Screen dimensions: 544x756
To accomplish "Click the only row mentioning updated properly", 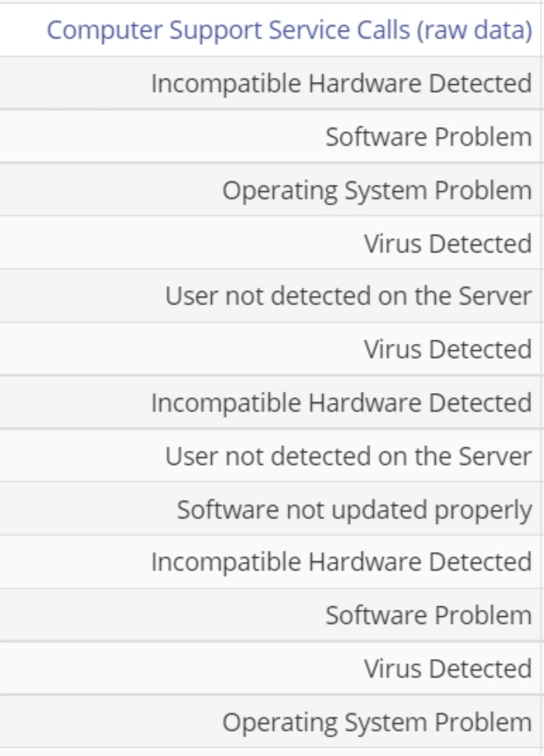I will pos(270,509).
